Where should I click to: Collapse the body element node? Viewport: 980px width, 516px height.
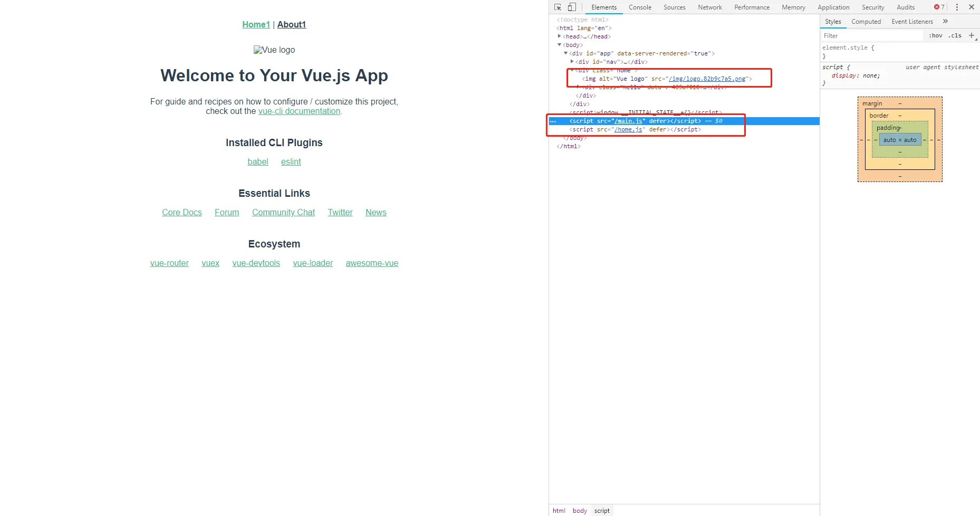(x=560, y=45)
